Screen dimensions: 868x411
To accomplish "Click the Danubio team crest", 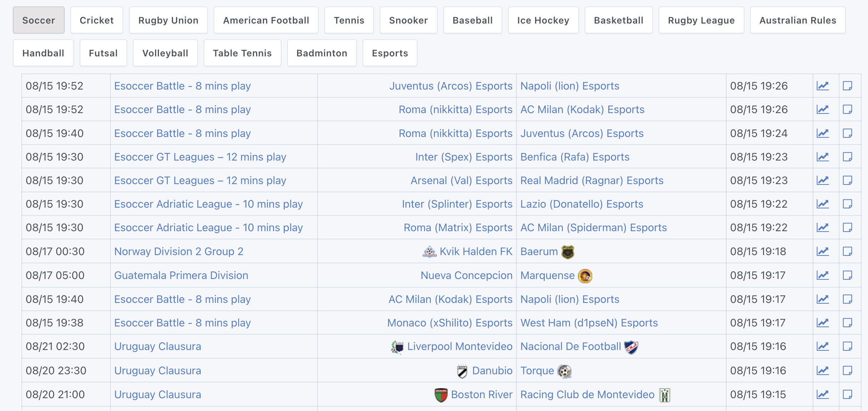I will point(462,371).
